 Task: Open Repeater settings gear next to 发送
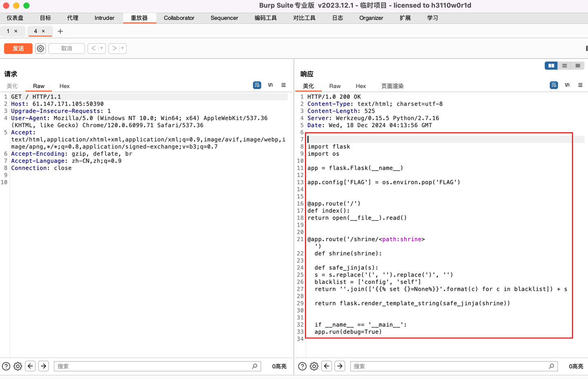tap(40, 49)
